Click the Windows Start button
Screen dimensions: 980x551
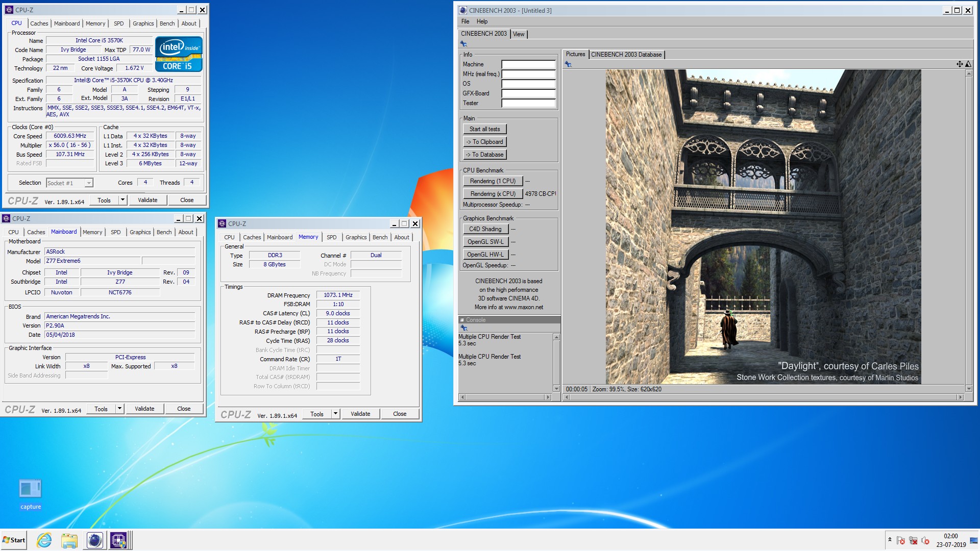pos(14,540)
